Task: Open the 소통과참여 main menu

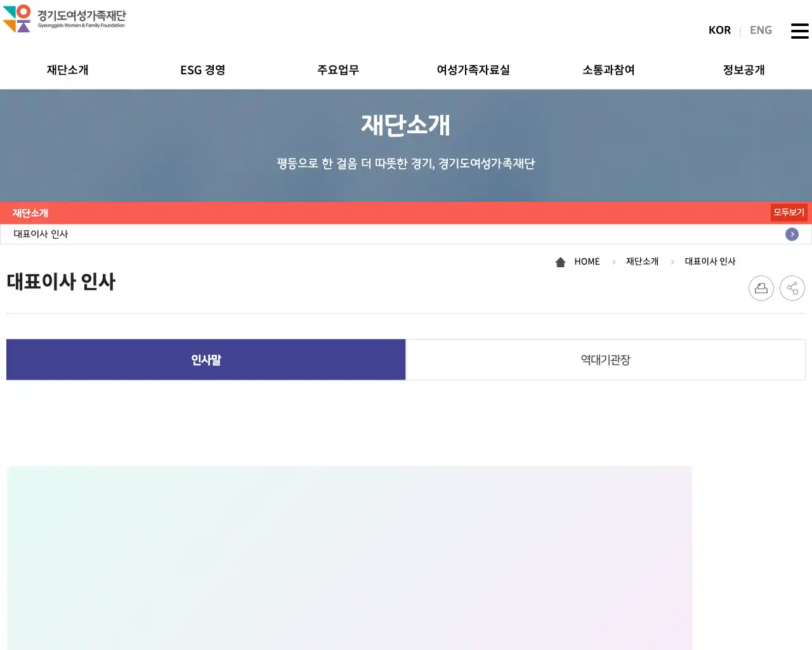Action: (x=608, y=70)
